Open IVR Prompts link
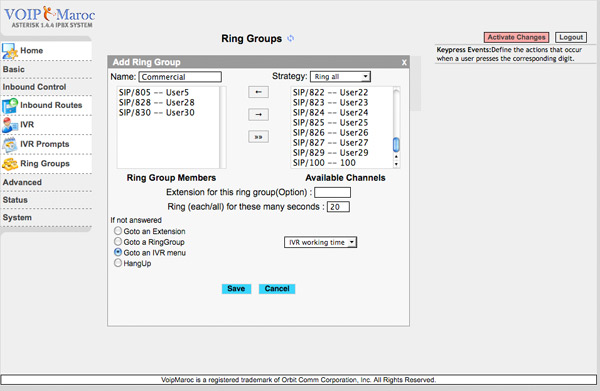600x391 pixels. tap(45, 144)
